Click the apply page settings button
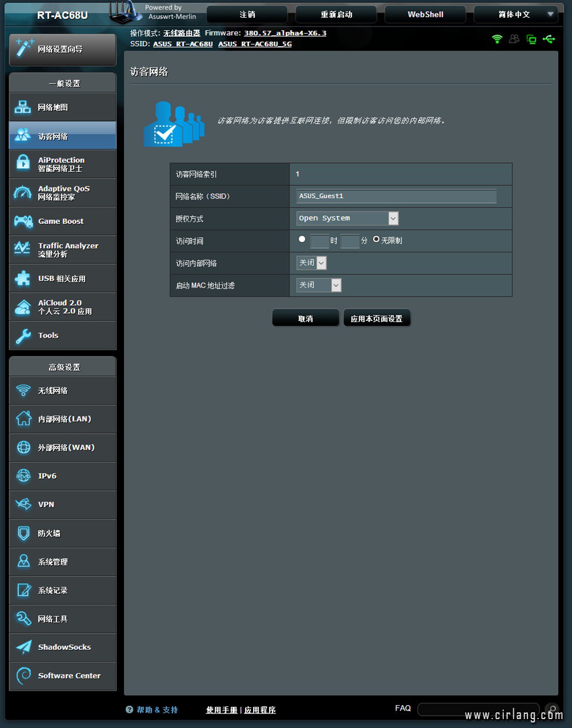 tap(376, 319)
